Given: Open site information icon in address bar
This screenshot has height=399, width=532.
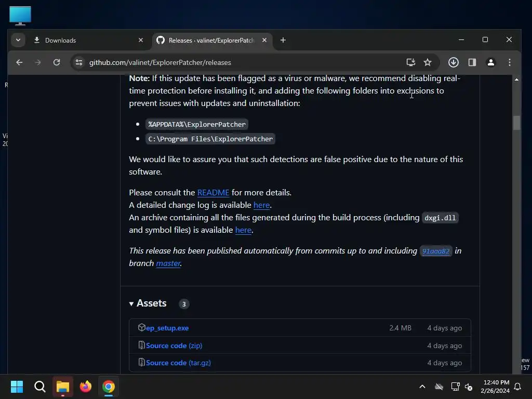Looking at the screenshot, I should click(79, 62).
